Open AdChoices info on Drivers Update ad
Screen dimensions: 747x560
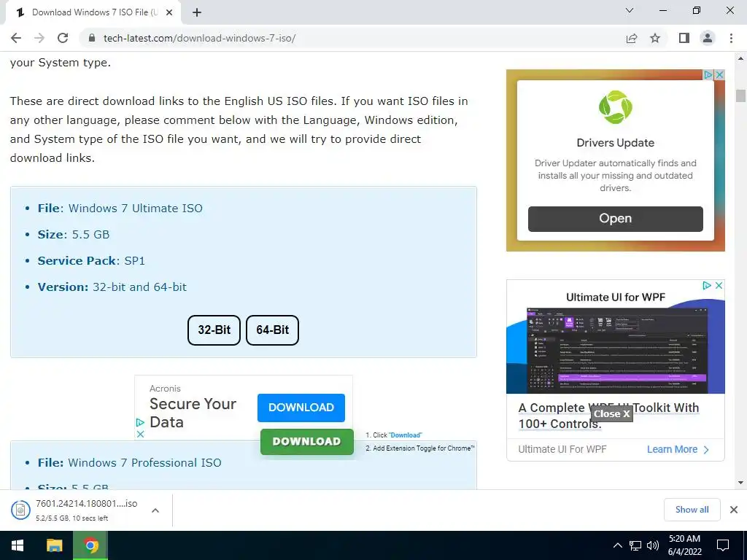click(708, 75)
